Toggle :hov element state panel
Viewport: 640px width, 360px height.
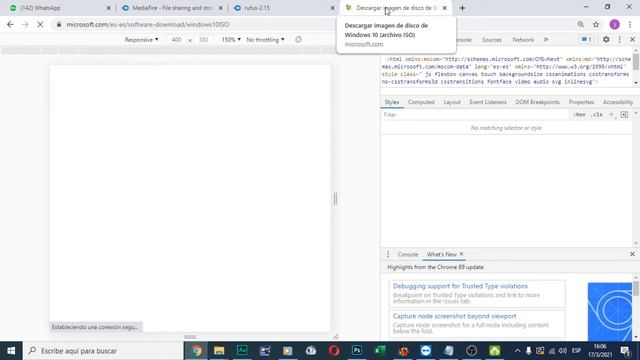(x=579, y=115)
